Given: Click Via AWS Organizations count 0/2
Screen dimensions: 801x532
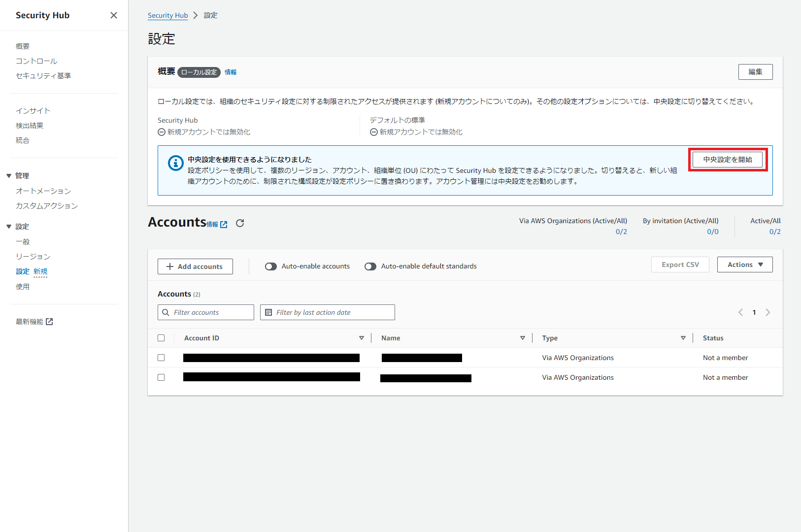Looking at the screenshot, I should point(621,232).
